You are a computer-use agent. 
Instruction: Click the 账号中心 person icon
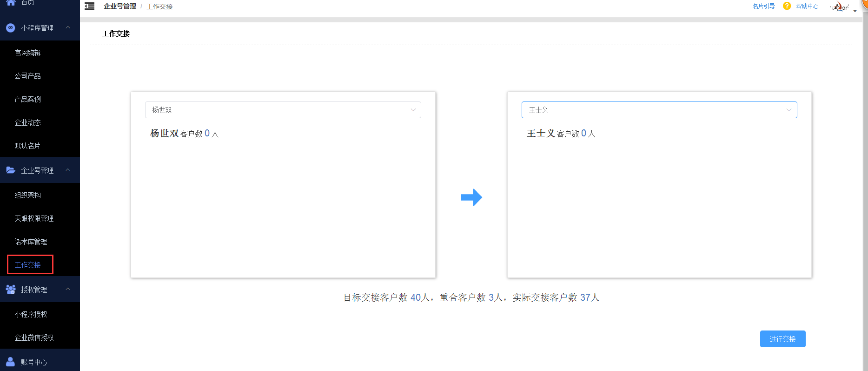(11, 362)
